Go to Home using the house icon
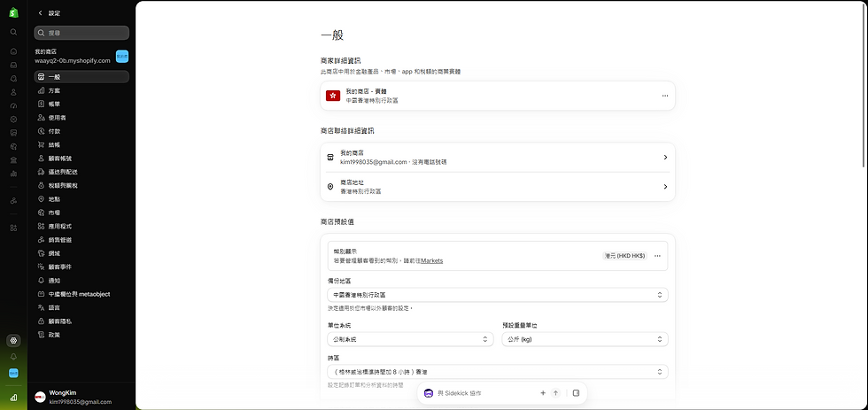Image resolution: width=868 pixels, height=410 pixels. 14,51
